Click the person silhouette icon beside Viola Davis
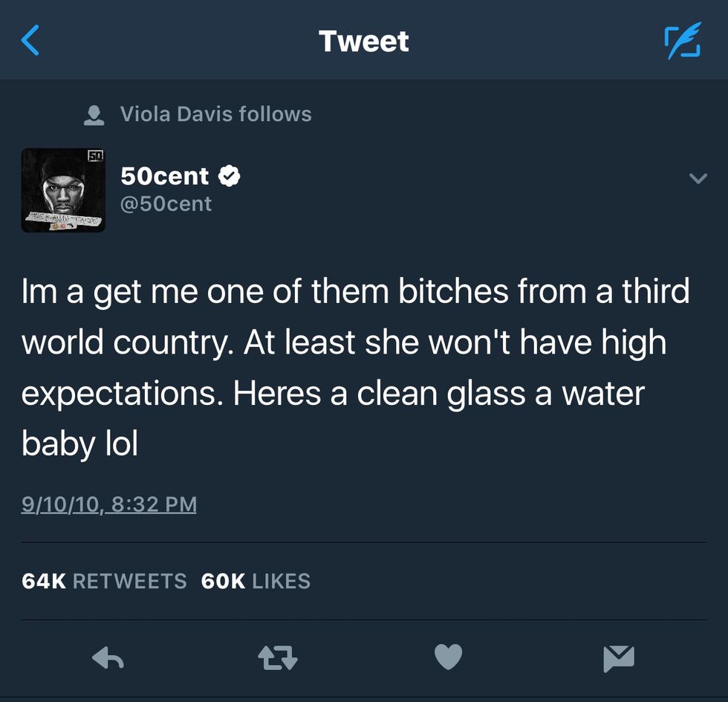Image resolution: width=728 pixels, height=702 pixels. pyautogui.click(x=93, y=114)
